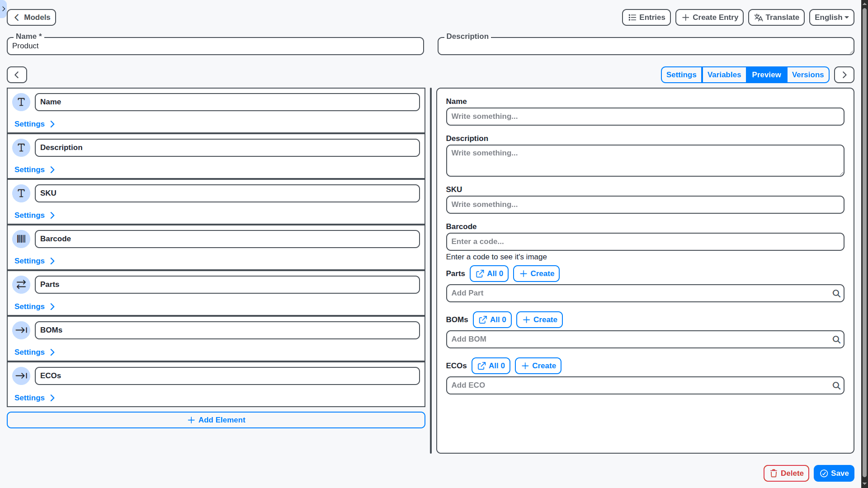
Task: Save the Product model
Action: [834, 473]
